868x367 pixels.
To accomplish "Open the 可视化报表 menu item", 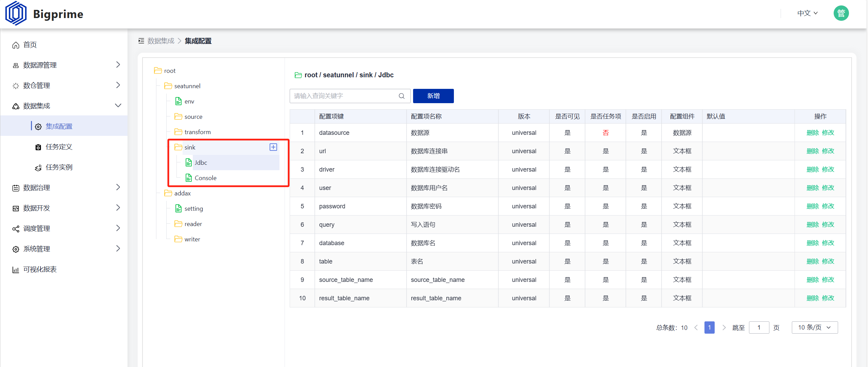I will pyautogui.click(x=64, y=269).
